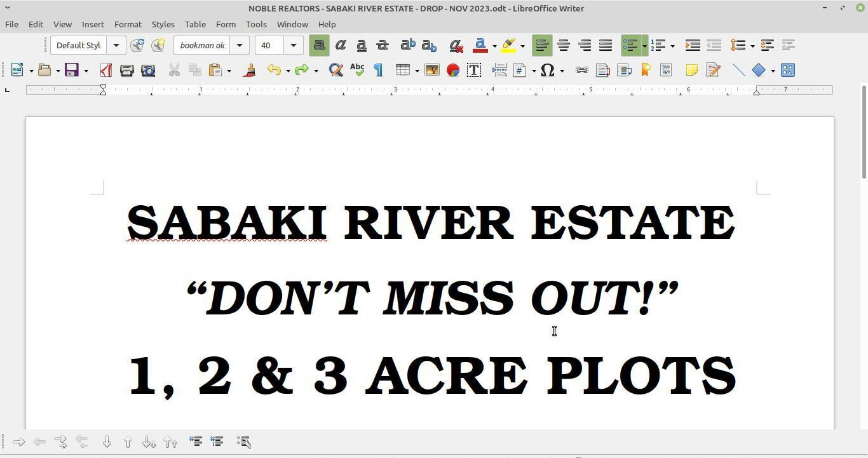Screen dimensions: 868x458
Task: Click the Redo arrow
Action: click(302, 70)
